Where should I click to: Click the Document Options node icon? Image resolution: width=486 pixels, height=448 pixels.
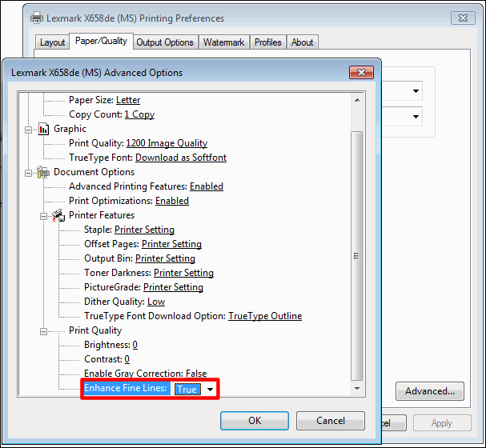(44, 172)
